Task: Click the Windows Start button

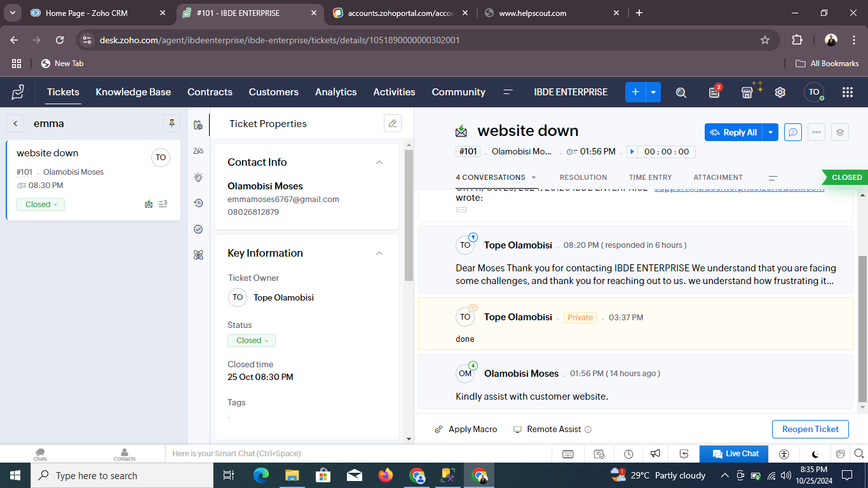Action: click(x=15, y=475)
